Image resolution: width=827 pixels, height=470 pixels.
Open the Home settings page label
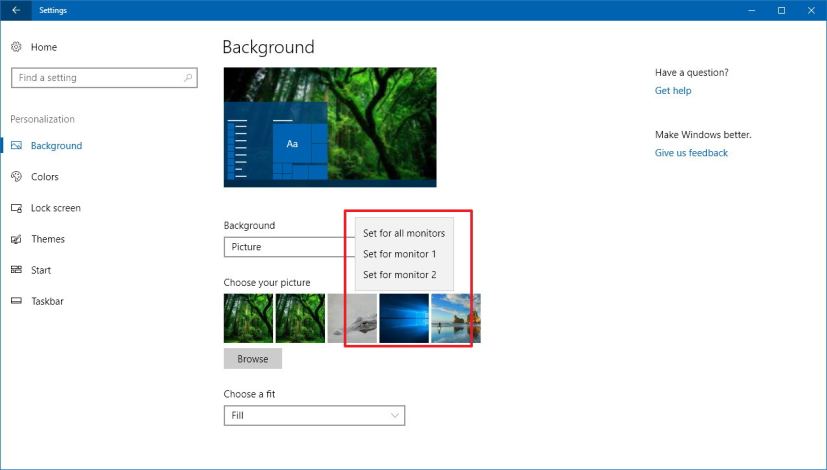coord(44,47)
